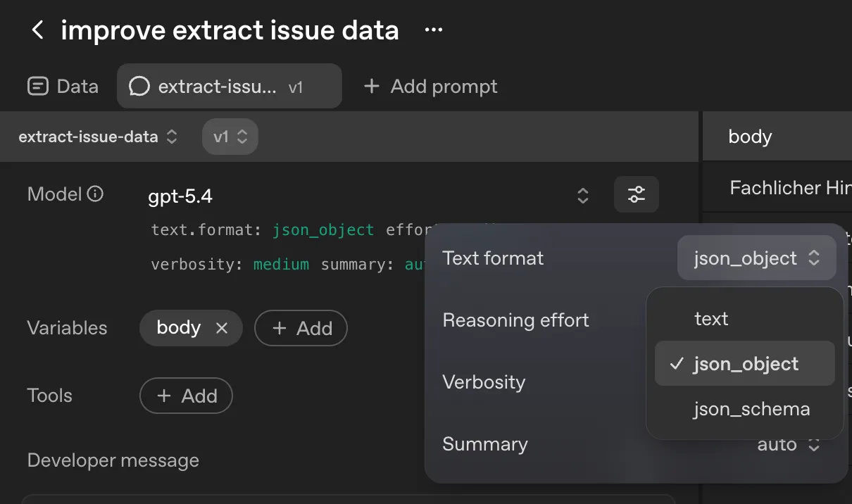Click the plus icon next to Add prompt

click(371, 86)
